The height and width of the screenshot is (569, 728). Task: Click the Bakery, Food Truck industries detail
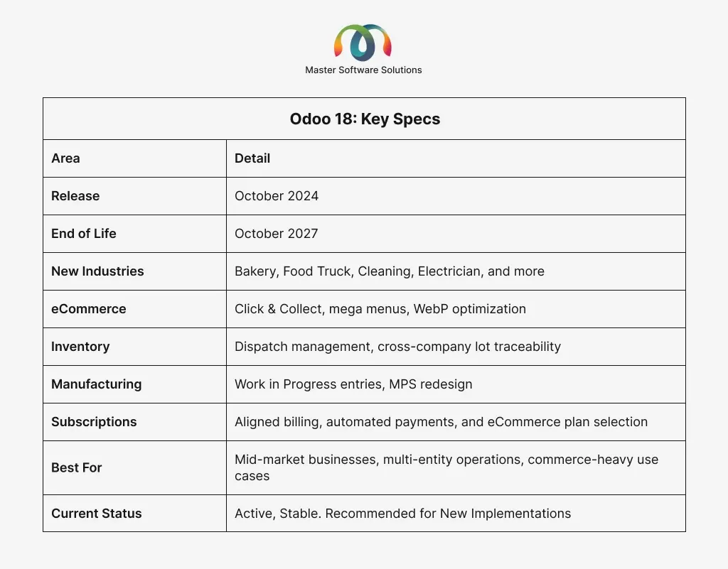coord(389,271)
